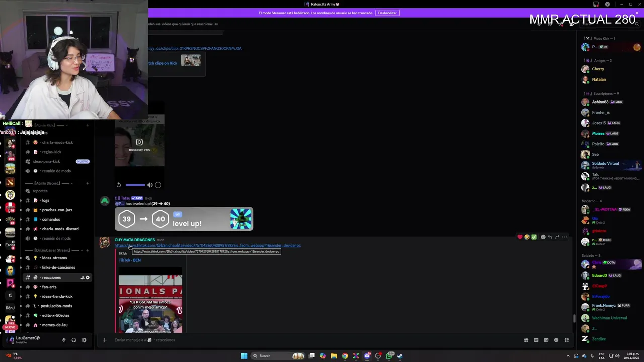Open user settings gear icon
The image size is (644, 362).
pyautogui.click(x=84, y=340)
